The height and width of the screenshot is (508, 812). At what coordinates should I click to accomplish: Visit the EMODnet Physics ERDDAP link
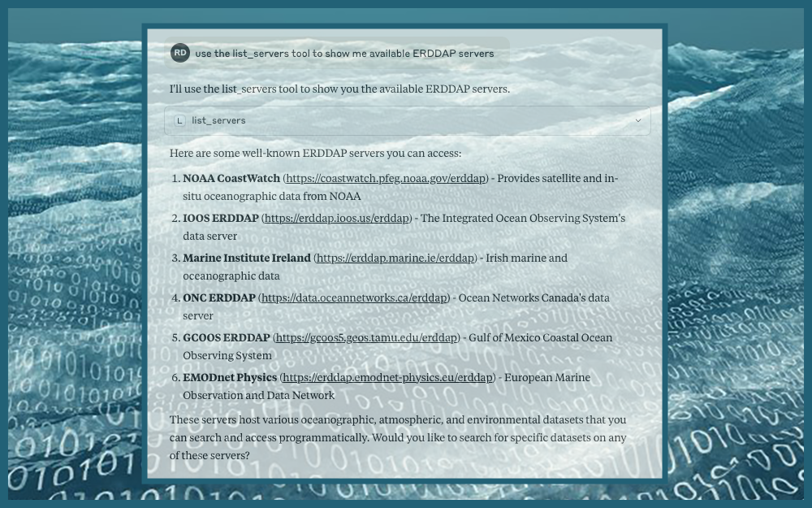point(387,378)
